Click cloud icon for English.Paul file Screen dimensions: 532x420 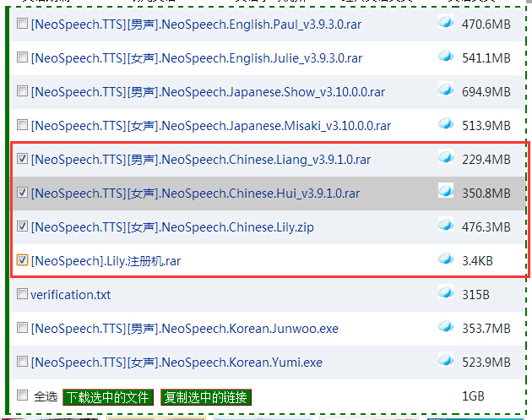click(446, 22)
